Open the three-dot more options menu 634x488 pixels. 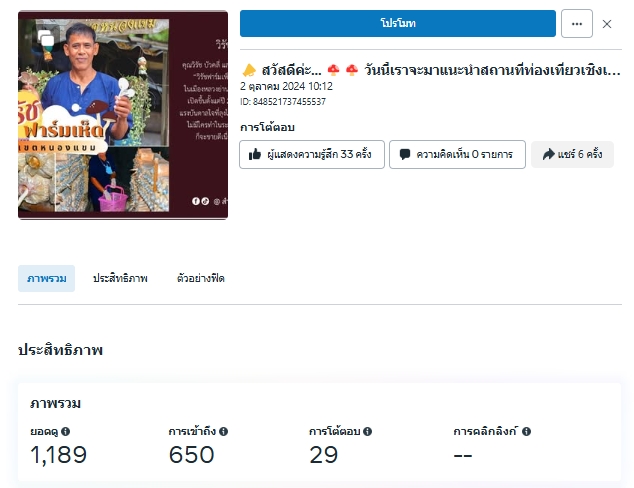(x=577, y=24)
